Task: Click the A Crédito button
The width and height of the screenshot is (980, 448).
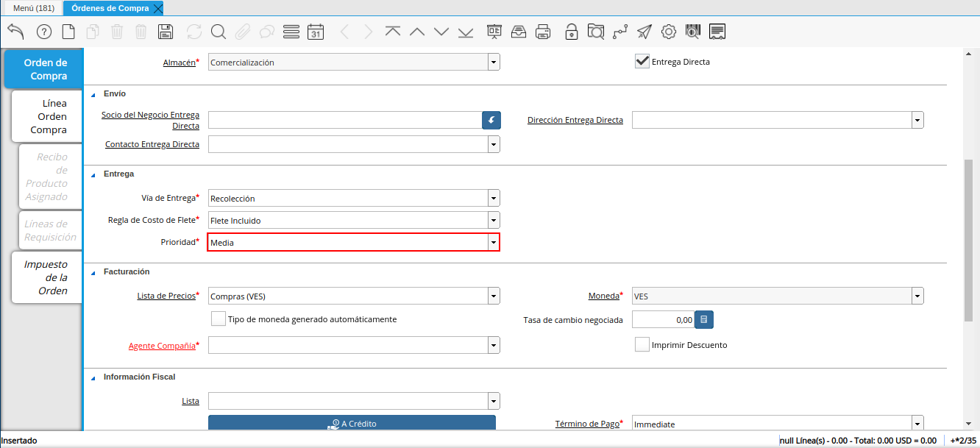Action: [352, 424]
